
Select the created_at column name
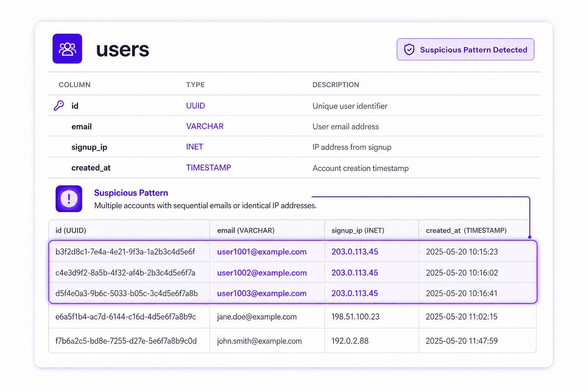coord(91,168)
